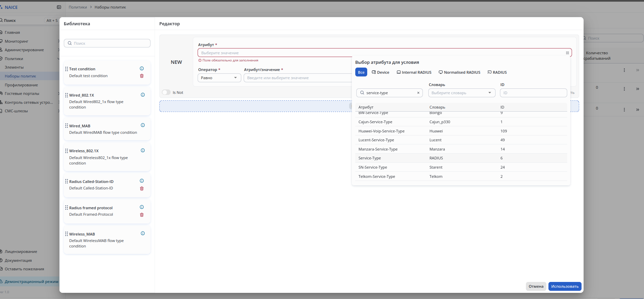Image resolution: width=644 pixels, height=299 pixels.
Task: Toggle the Is Not switch
Action: 166,92
